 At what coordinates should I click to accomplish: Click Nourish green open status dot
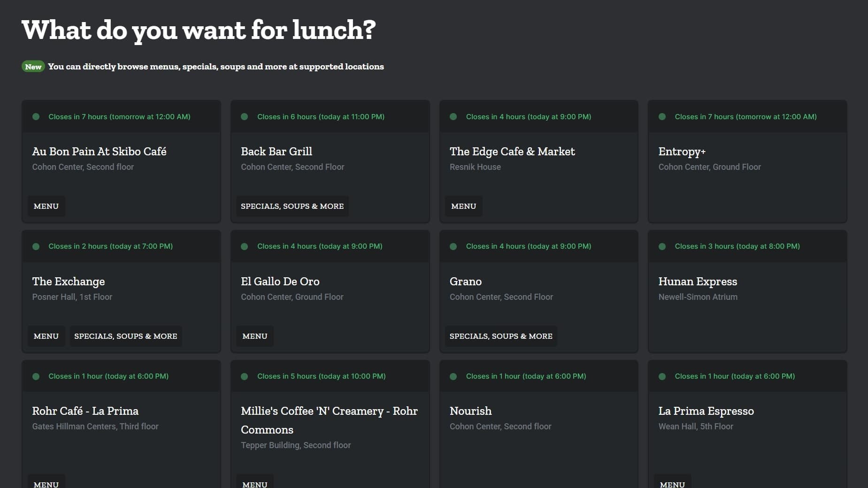click(453, 376)
